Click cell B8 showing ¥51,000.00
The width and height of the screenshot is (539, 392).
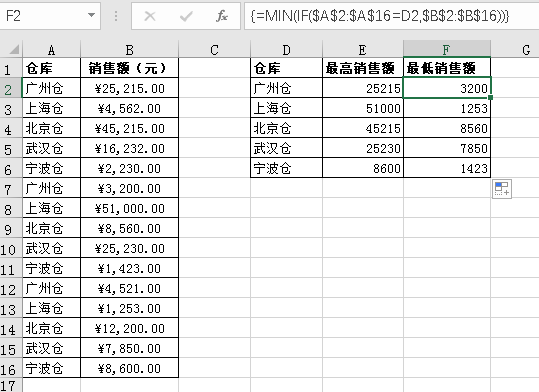coord(130,208)
